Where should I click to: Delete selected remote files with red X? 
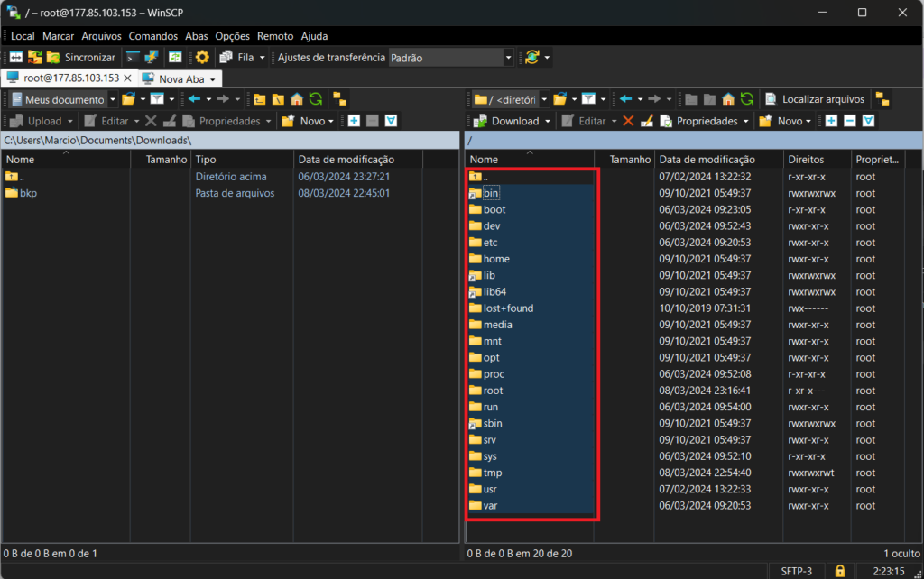click(x=628, y=121)
